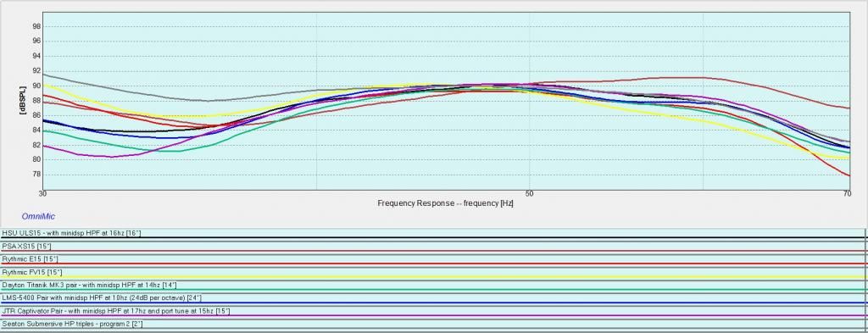
Task: Click the 30 Hz frequency axis label
Action: pos(43,193)
